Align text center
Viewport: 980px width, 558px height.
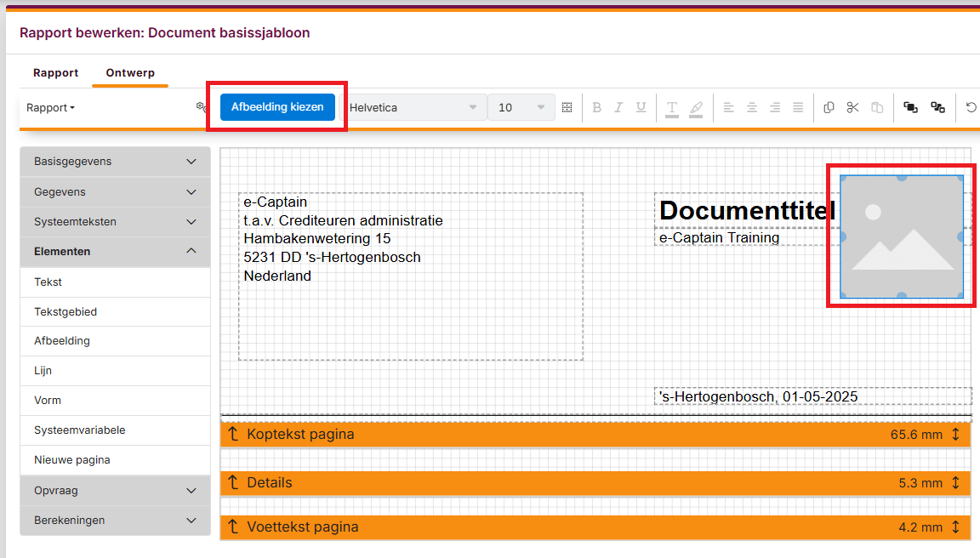tap(752, 107)
